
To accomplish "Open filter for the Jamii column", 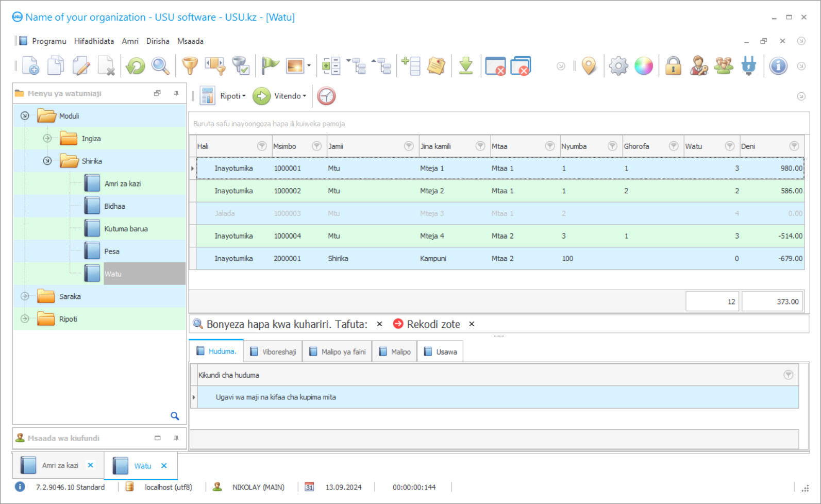I will 409,146.
